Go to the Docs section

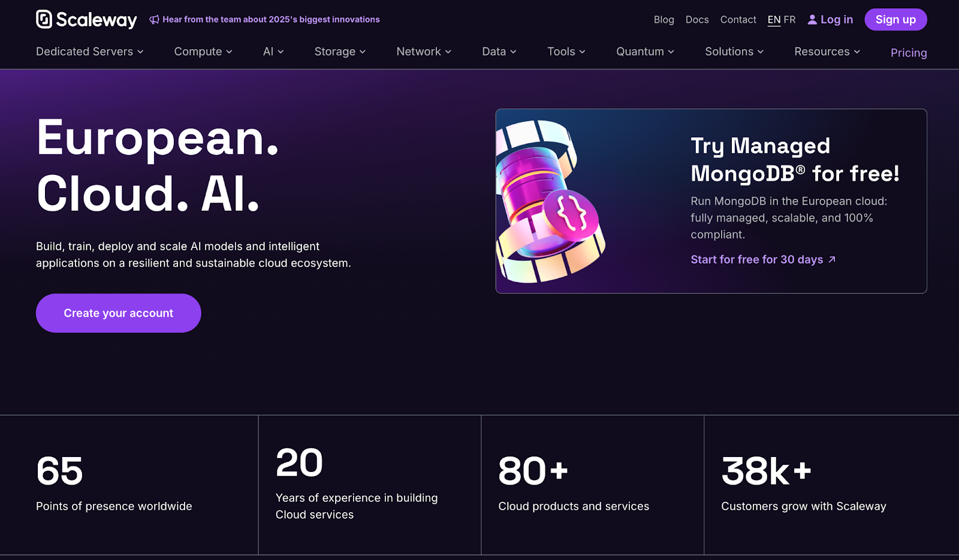[x=696, y=19]
